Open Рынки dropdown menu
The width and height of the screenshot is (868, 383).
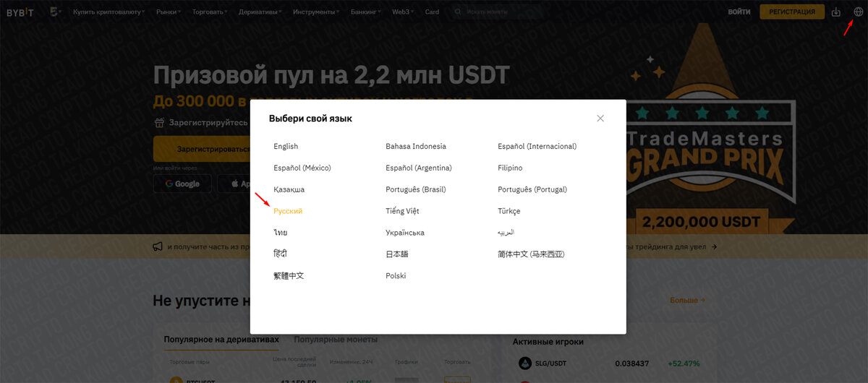(169, 12)
